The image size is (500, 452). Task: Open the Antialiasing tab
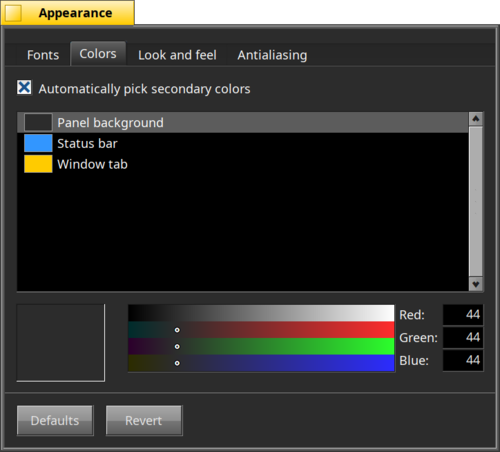(272, 55)
